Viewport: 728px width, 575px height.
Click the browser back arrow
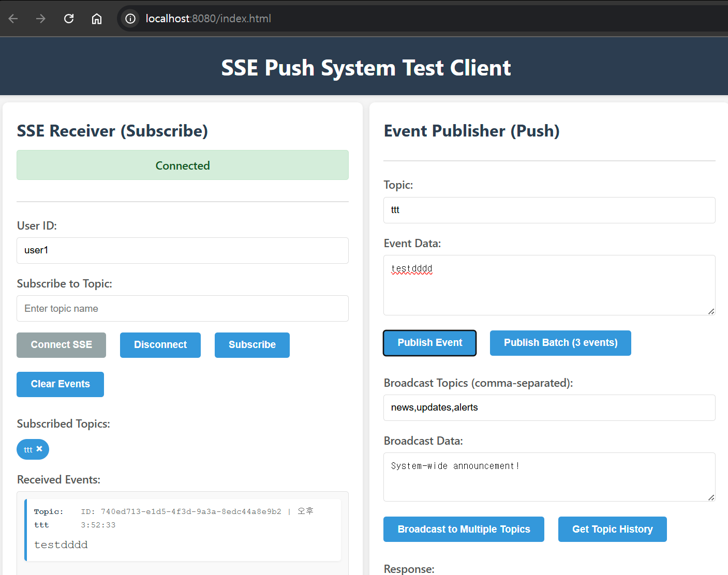tap(13, 19)
